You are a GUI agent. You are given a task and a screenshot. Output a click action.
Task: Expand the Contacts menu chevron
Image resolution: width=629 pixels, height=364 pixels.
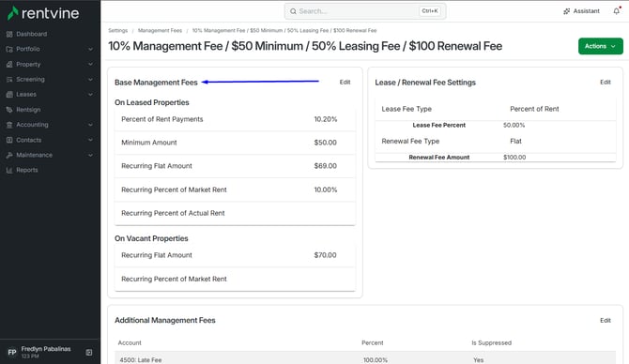click(90, 140)
